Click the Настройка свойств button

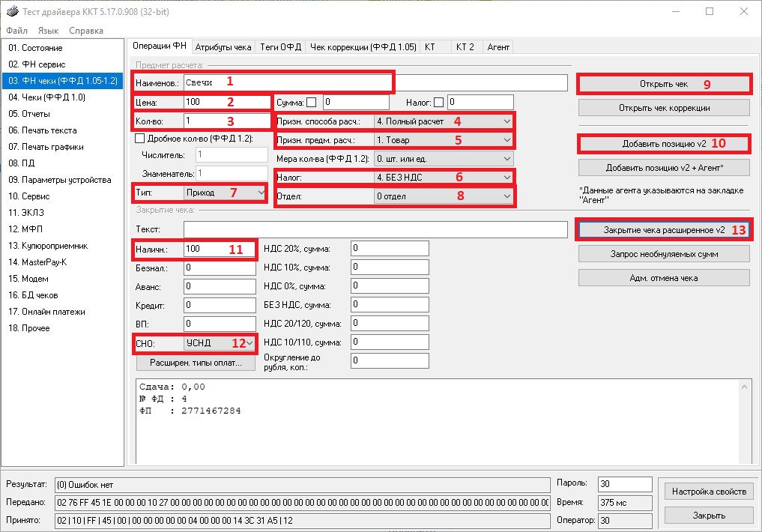click(709, 492)
